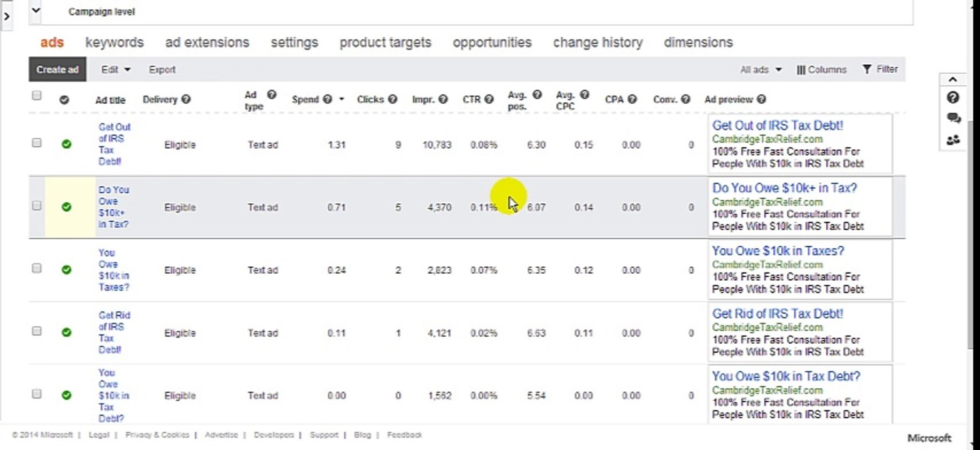
Task: Switch to the dimensions tab
Action: 698,42
